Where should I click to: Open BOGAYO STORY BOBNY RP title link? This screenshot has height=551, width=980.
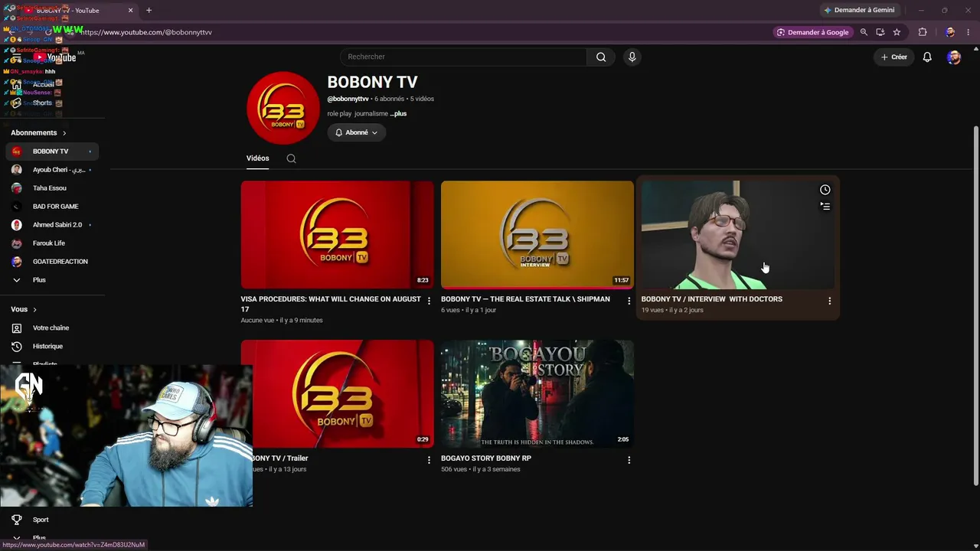[486, 458]
